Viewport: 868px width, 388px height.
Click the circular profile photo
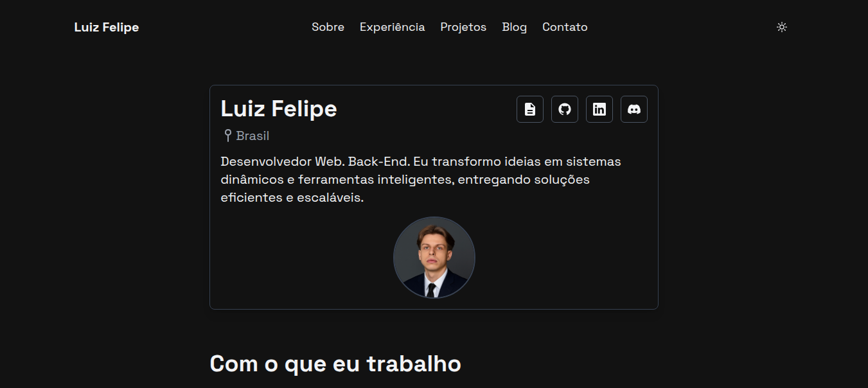(434, 257)
